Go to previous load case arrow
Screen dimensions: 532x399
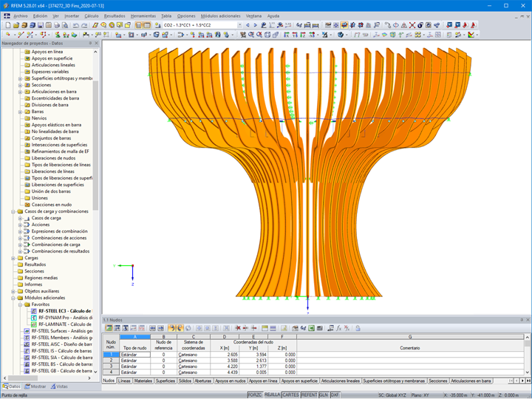(248, 25)
